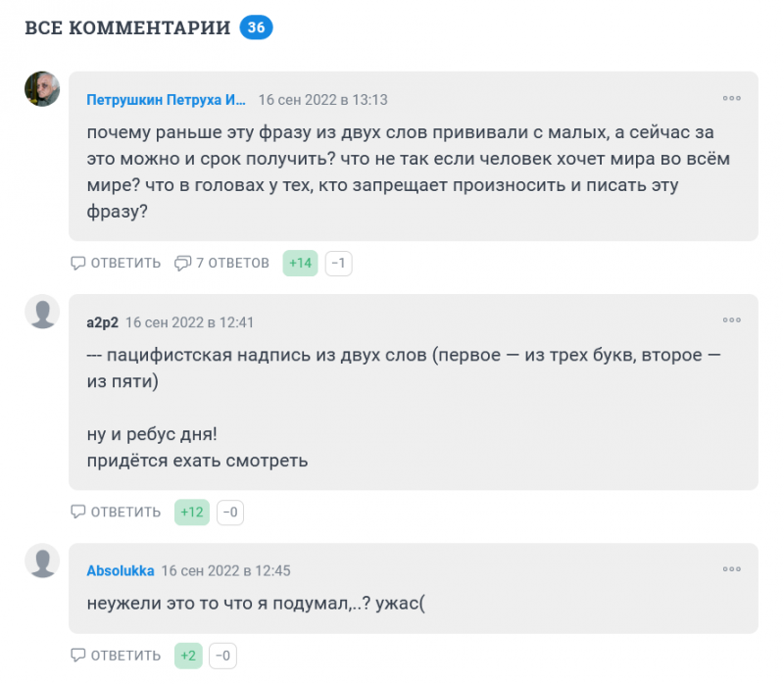Click the a2p2 default avatar icon
The image size is (784, 684).
[42, 312]
